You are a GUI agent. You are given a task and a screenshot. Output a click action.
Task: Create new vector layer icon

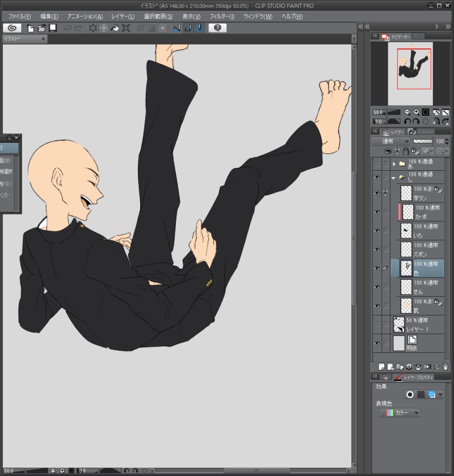pos(390,367)
